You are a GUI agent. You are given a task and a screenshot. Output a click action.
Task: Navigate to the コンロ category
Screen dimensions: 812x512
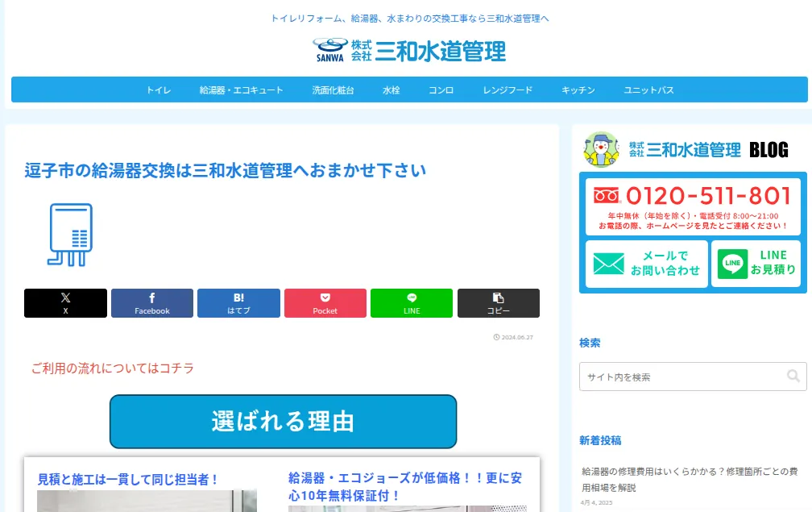(x=441, y=90)
